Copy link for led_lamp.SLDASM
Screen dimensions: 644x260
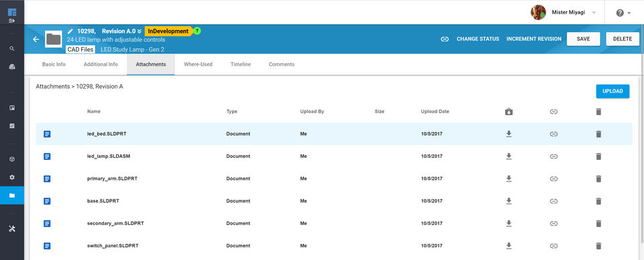pyautogui.click(x=553, y=157)
